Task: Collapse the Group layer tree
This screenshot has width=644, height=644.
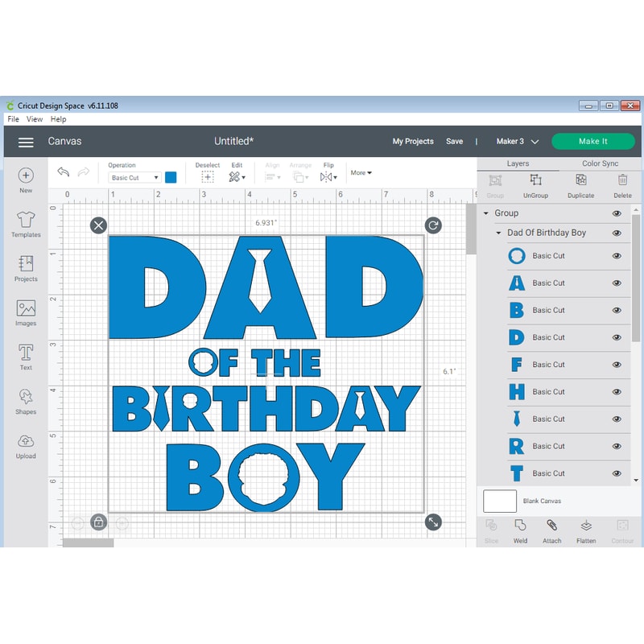Action: 485,213
